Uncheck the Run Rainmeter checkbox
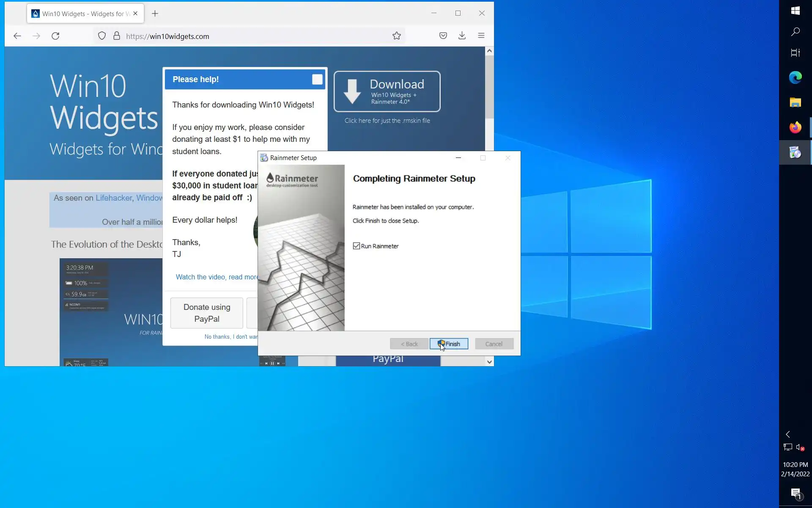This screenshot has width=812, height=508. [x=357, y=246]
